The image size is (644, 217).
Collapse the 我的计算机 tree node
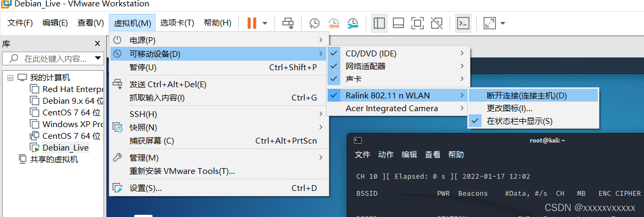(x=11, y=78)
